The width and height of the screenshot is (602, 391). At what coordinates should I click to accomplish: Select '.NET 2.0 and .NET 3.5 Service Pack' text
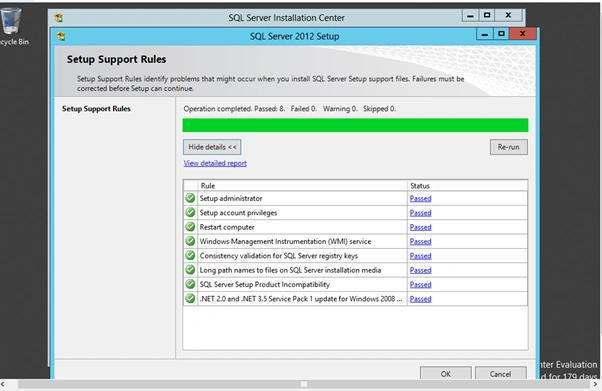301,299
